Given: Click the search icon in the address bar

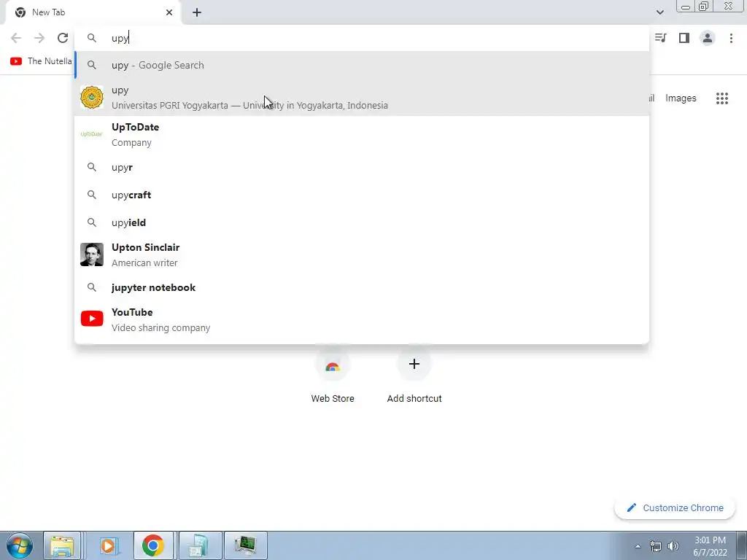Looking at the screenshot, I should [92, 38].
